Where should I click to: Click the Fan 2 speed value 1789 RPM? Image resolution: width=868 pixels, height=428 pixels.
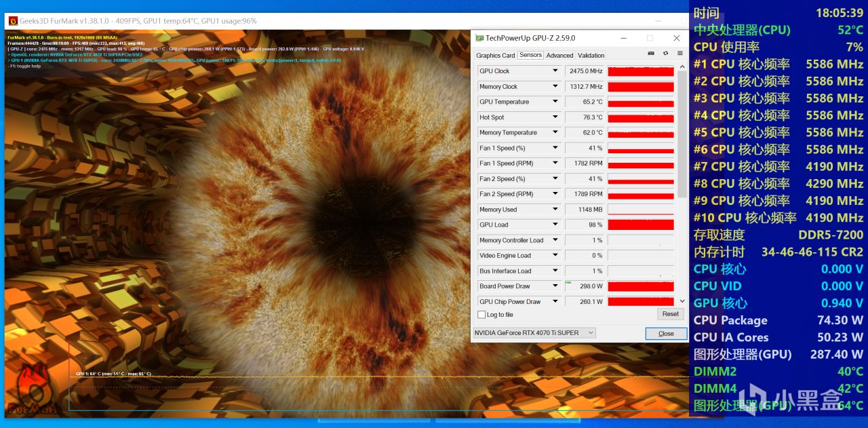pos(585,194)
